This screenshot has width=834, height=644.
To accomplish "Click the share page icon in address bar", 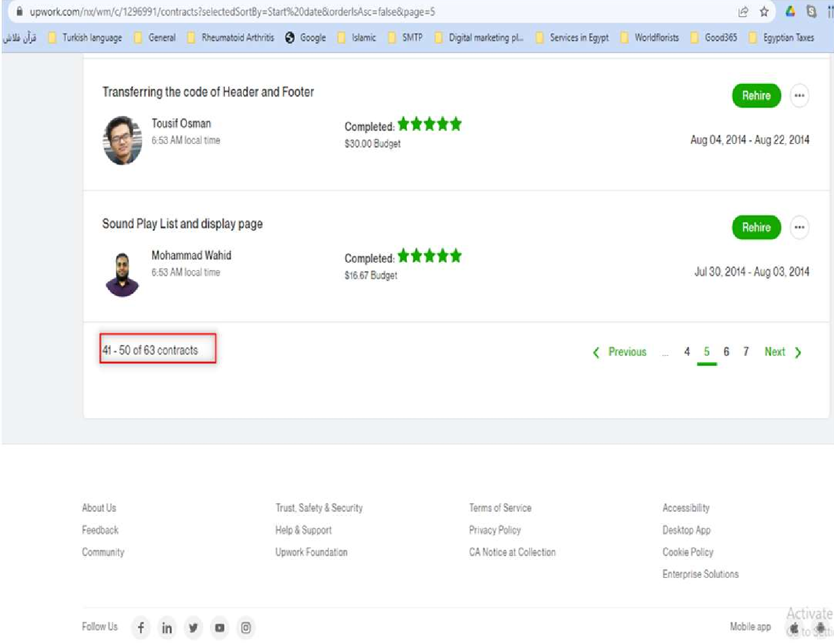I will tap(743, 12).
